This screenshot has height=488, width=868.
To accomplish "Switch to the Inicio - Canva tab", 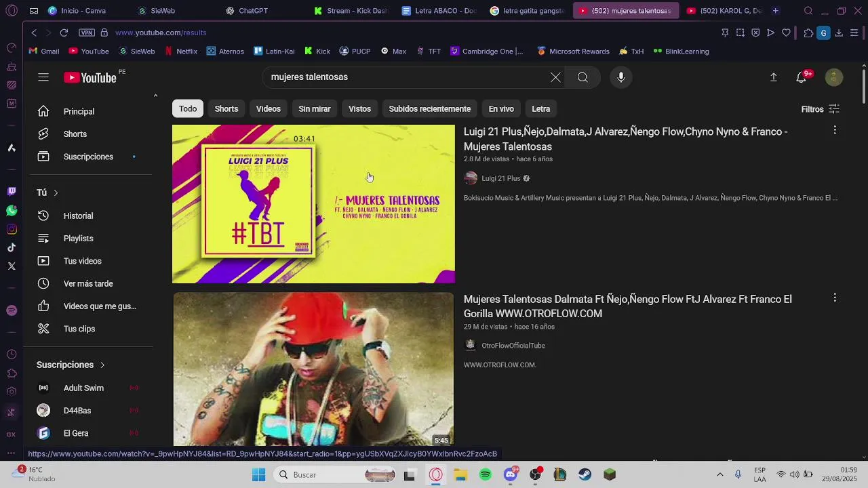I will [83, 11].
